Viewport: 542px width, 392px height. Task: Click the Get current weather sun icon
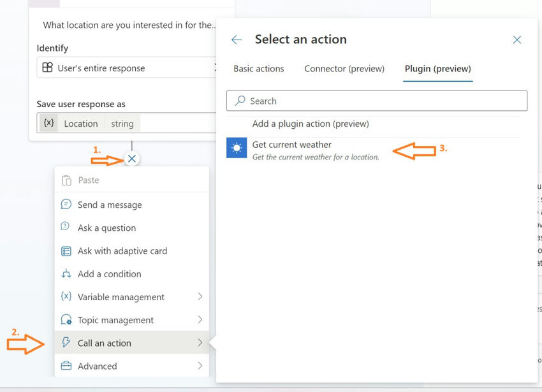(237, 148)
